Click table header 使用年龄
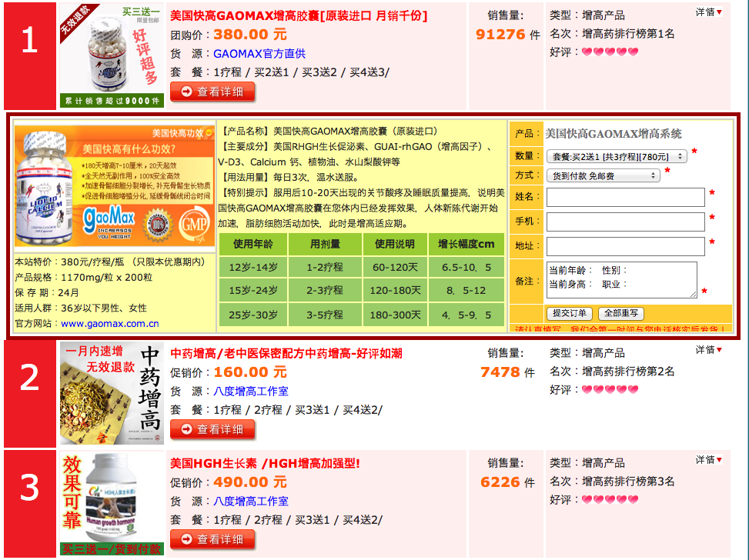Screen dimensions: 749x560 point(253,244)
